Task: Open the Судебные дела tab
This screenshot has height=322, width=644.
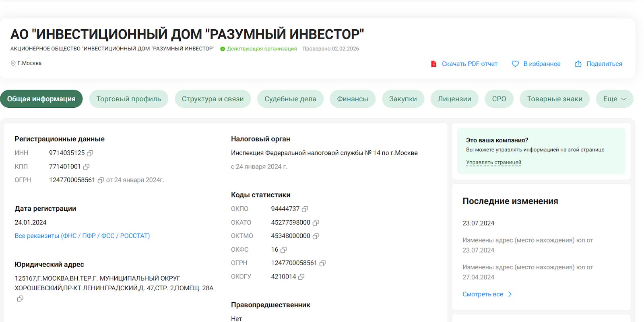Action: click(290, 99)
